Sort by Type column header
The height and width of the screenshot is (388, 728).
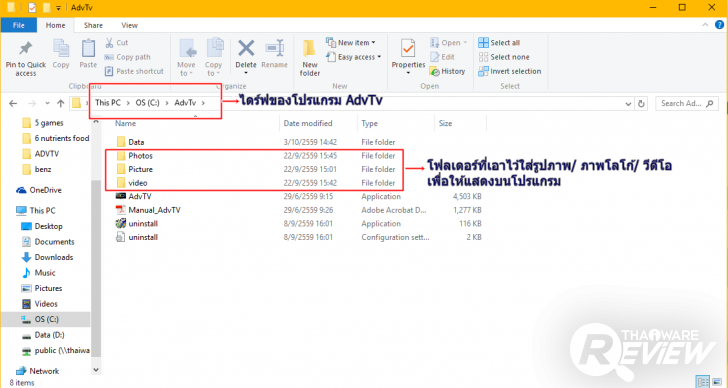[370, 123]
